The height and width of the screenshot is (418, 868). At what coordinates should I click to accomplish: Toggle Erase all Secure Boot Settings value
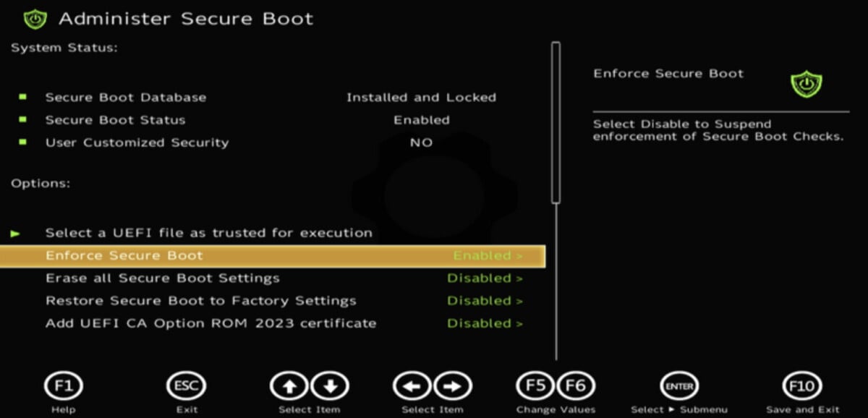click(484, 278)
